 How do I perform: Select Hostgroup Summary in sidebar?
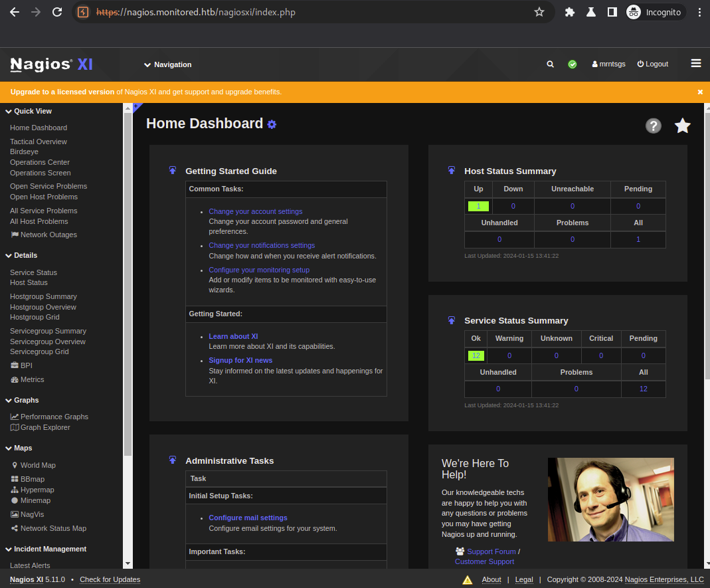click(x=43, y=296)
